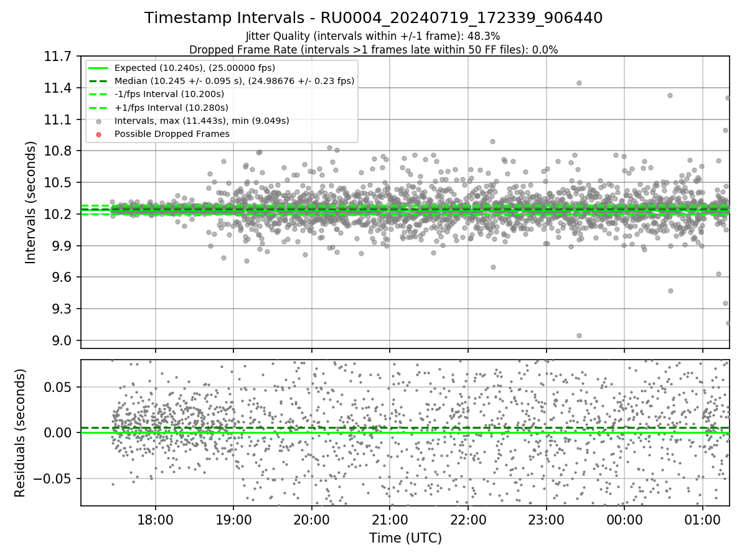Click the minimum outlier point near 9.05 seconds

pos(579,335)
